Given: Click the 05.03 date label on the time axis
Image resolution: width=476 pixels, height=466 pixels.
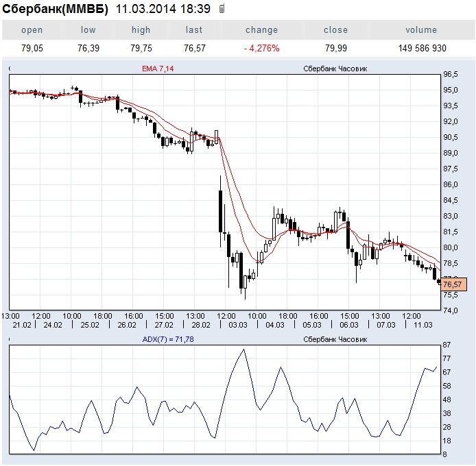Looking at the screenshot, I should pos(312,325).
